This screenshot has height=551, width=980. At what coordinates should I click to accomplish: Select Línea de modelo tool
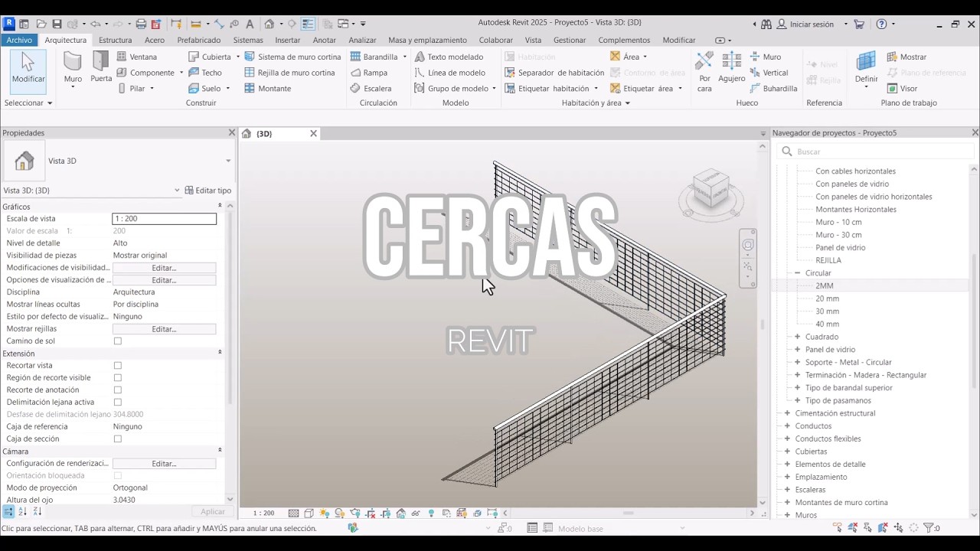tap(449, 73)
